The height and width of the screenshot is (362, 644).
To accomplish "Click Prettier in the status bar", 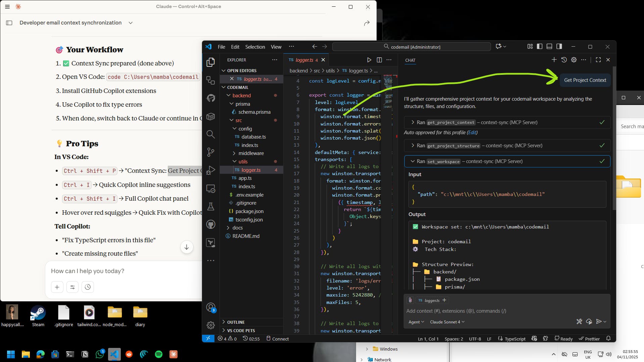I will (589, 339).
